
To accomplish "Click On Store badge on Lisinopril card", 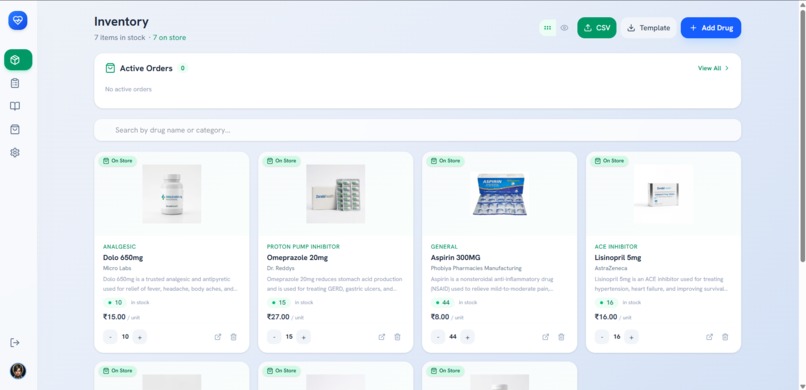I will pos(609,161).
